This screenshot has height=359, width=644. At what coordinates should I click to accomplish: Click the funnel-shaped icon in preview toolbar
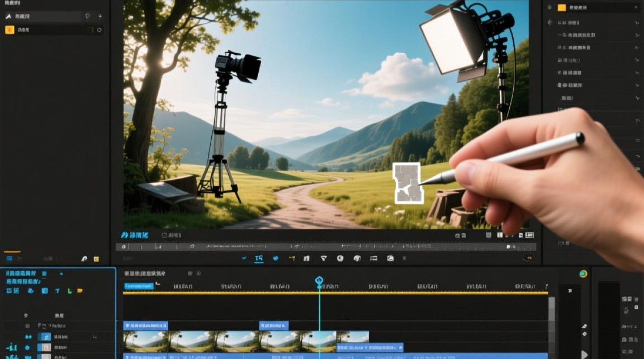(323, 258)
